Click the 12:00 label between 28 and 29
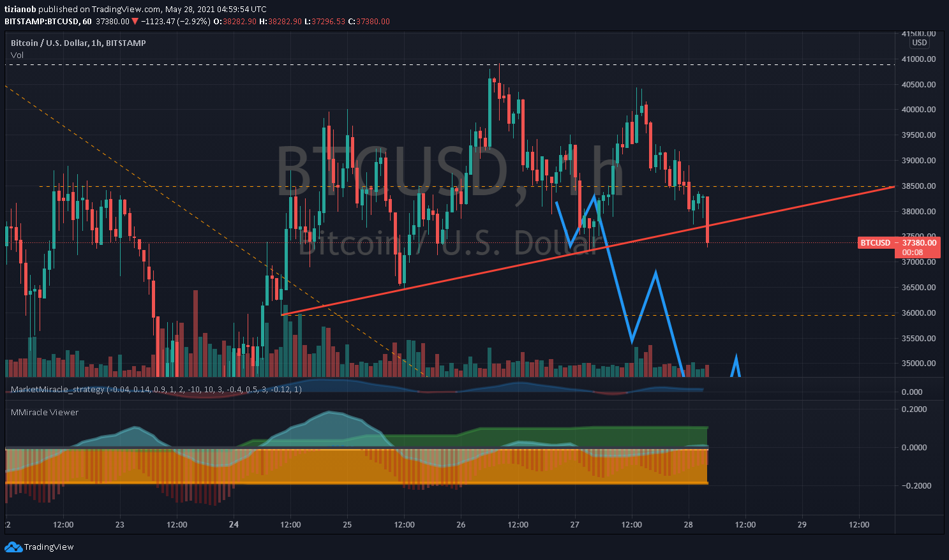The height and width of the screenshot is (560, 949). coord(745,525)
